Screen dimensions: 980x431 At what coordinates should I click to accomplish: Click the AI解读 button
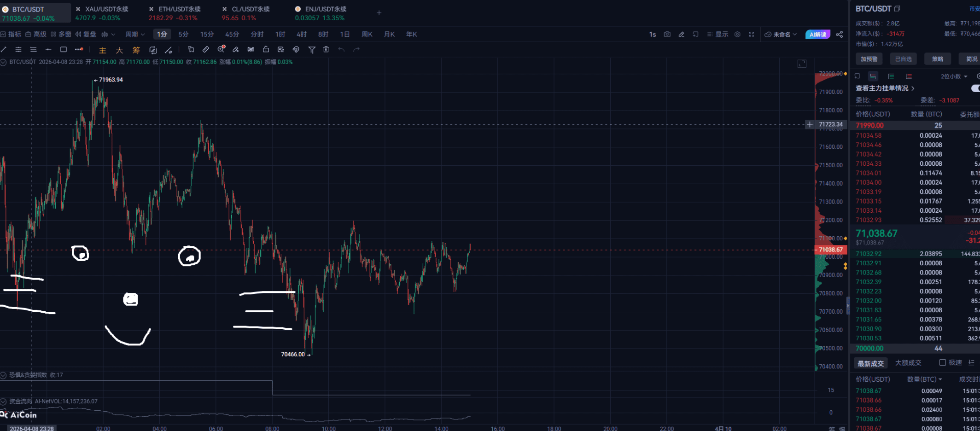tap(817, 34)
